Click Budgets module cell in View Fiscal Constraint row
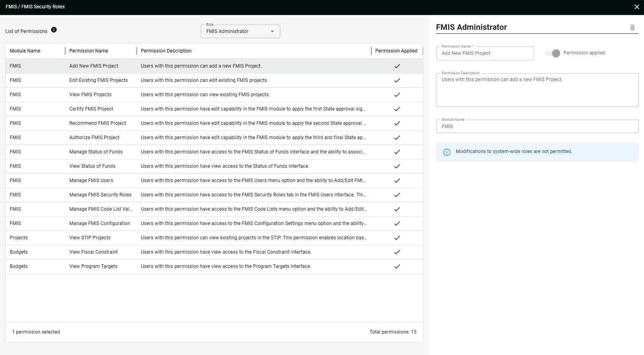Viewport: 644px width, 355px height. (x=19, y=252)
